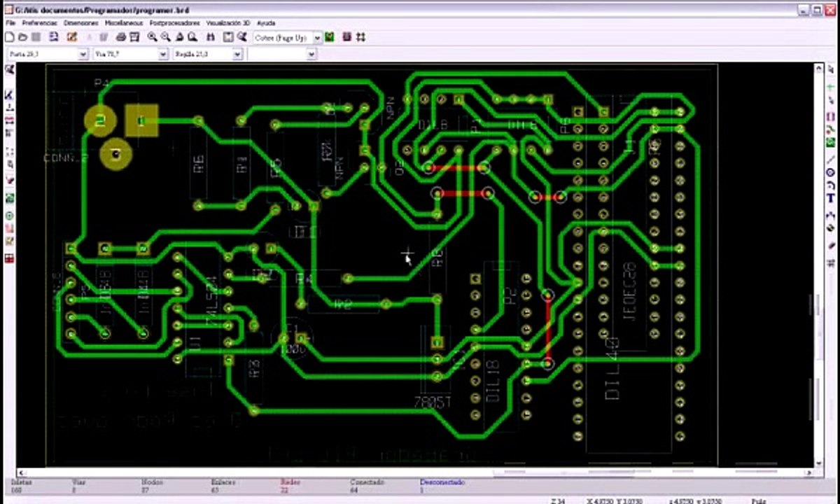The width and height of the screenshot is (840, 504).
Task: Select the Delete items tool
Action: [x=831, y=245]
